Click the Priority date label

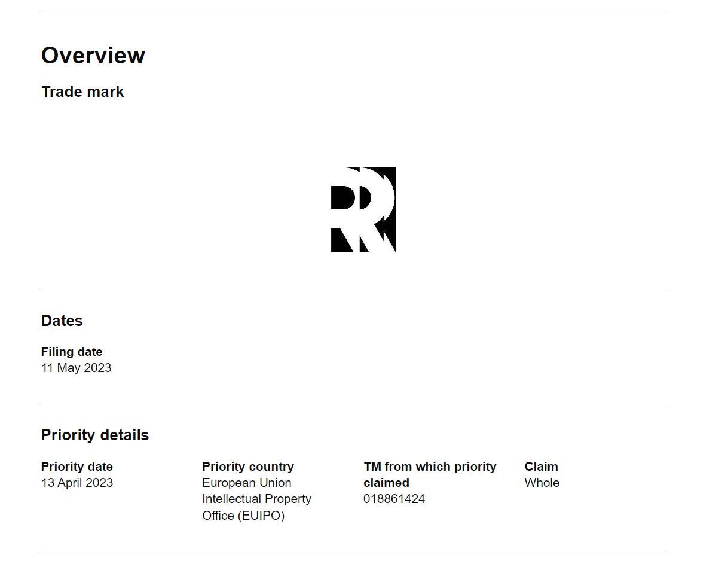pyautogui.click(x=77, y=467)
